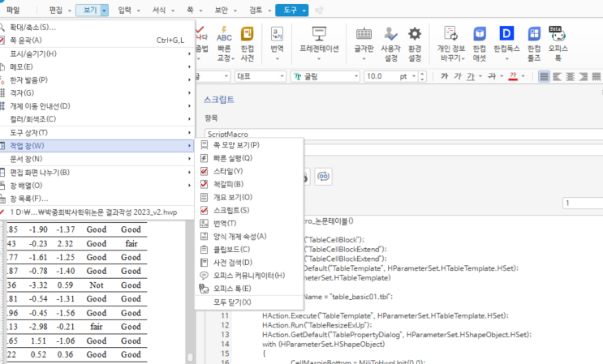Select justify alignment icon
603x364 pixels.
(x=544, y=76)
